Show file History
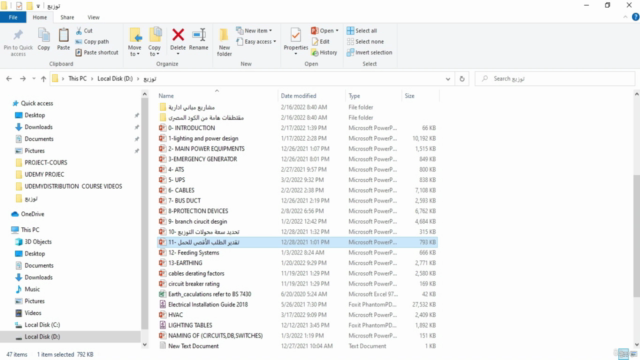The image size is (640, 360). pyautogui.click(x=324, y=52)
